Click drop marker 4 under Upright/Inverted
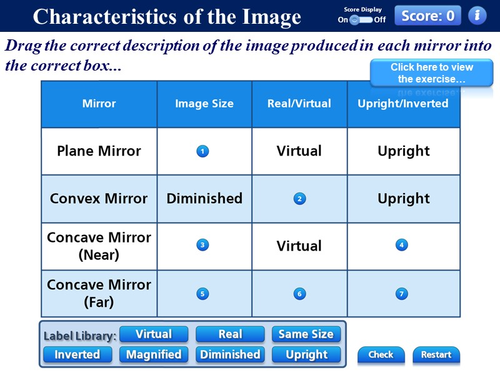 point(402,245)
